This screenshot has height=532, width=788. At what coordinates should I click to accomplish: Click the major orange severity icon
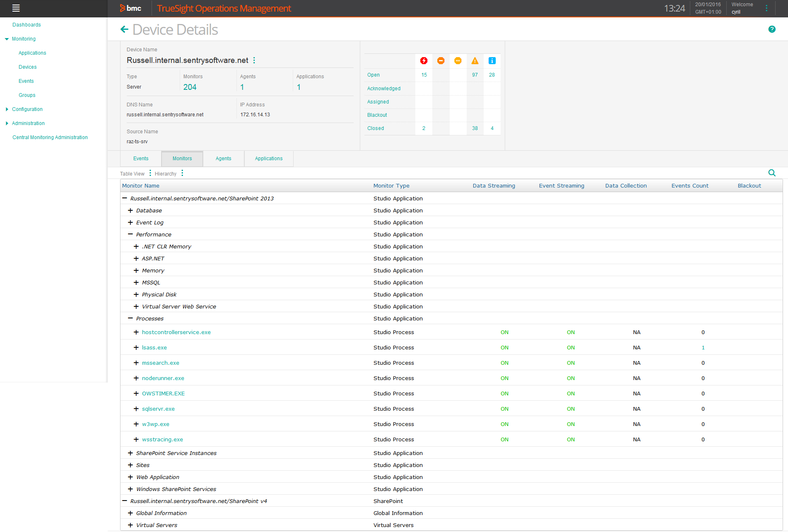coord(441,61)
